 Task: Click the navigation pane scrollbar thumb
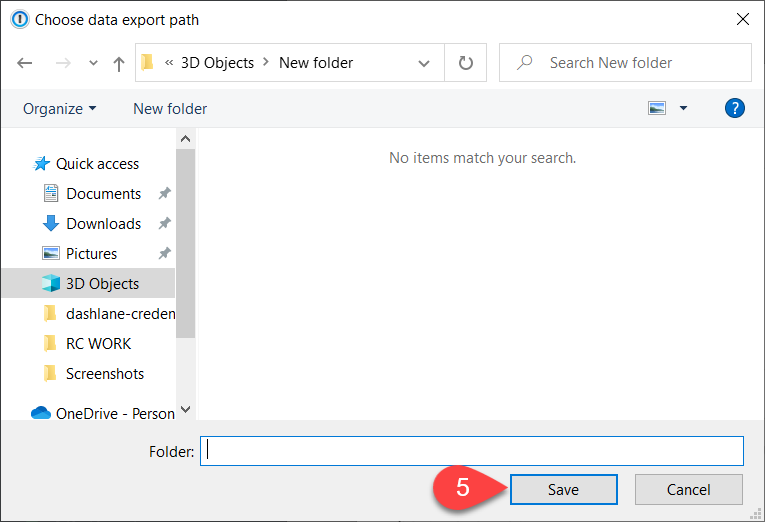[x=185, y=243]
